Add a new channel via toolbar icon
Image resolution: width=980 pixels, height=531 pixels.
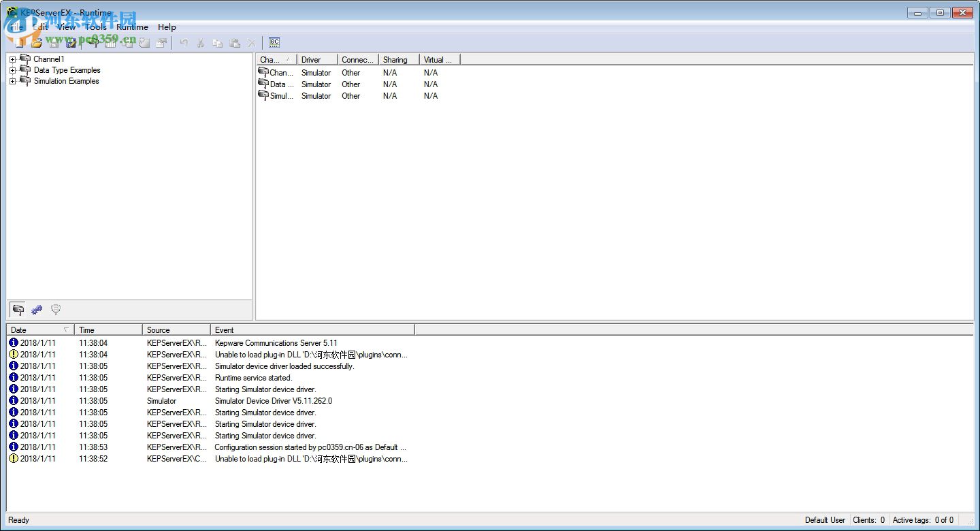[x=93, y=43]
